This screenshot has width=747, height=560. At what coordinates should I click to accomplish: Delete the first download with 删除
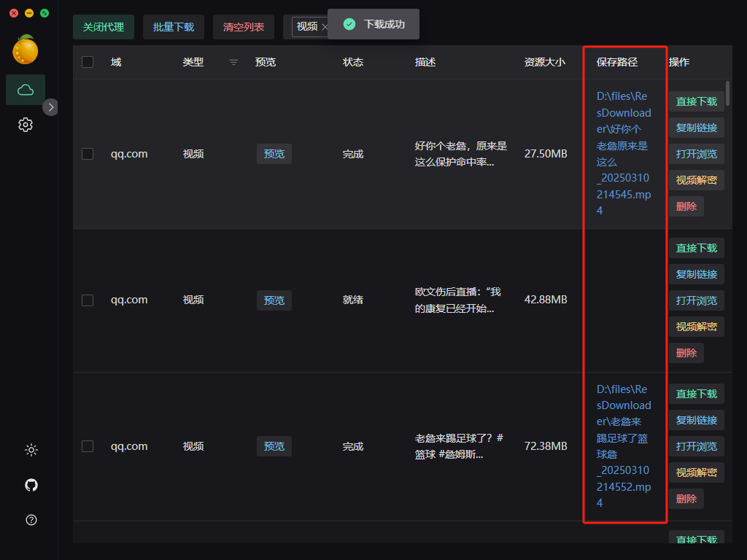coord(686,206)
